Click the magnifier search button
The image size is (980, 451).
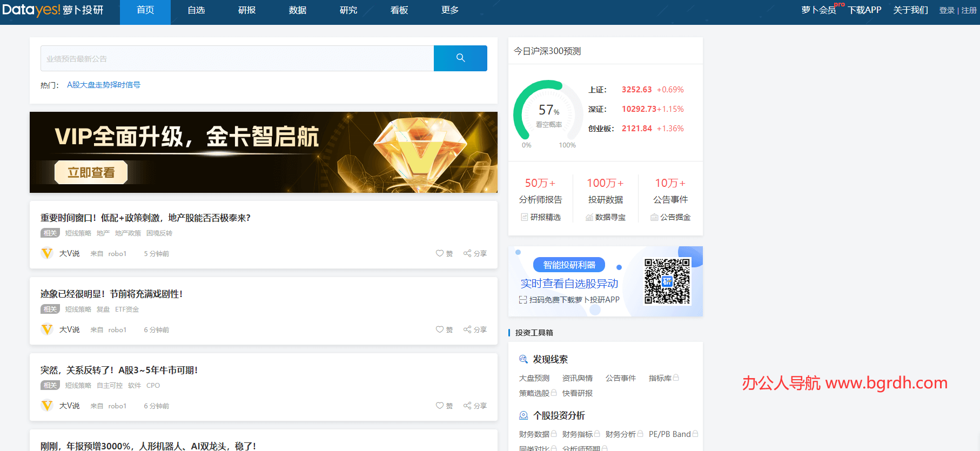(460, 58)
